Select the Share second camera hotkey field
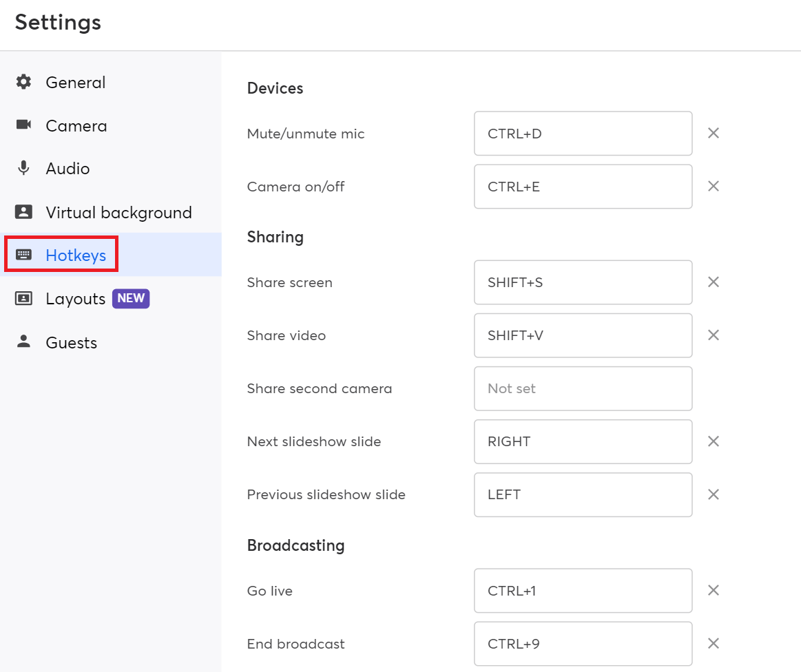801x672 pixels. coord(583,388)
